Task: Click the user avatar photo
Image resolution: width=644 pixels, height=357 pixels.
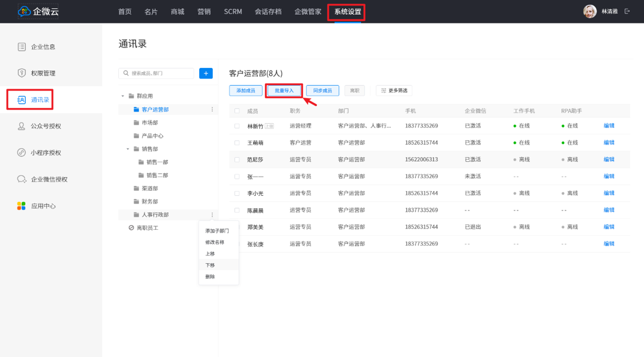Action: point(590,12)
